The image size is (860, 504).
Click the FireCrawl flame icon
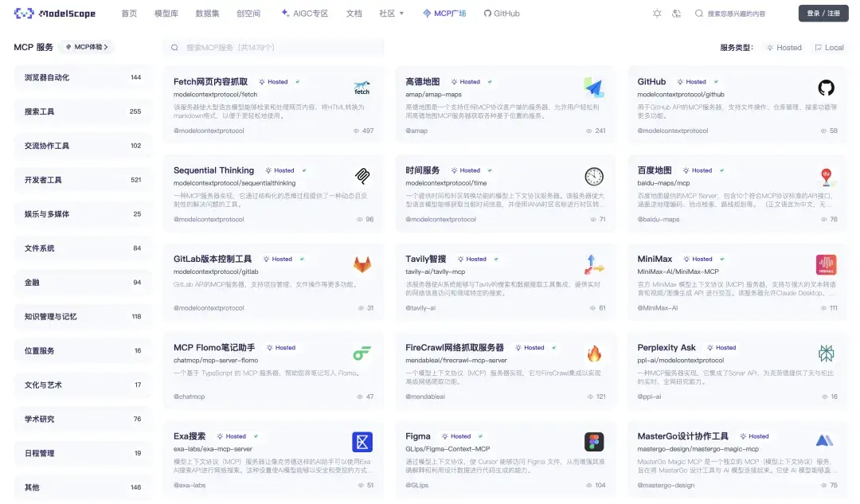coord(594,354)
